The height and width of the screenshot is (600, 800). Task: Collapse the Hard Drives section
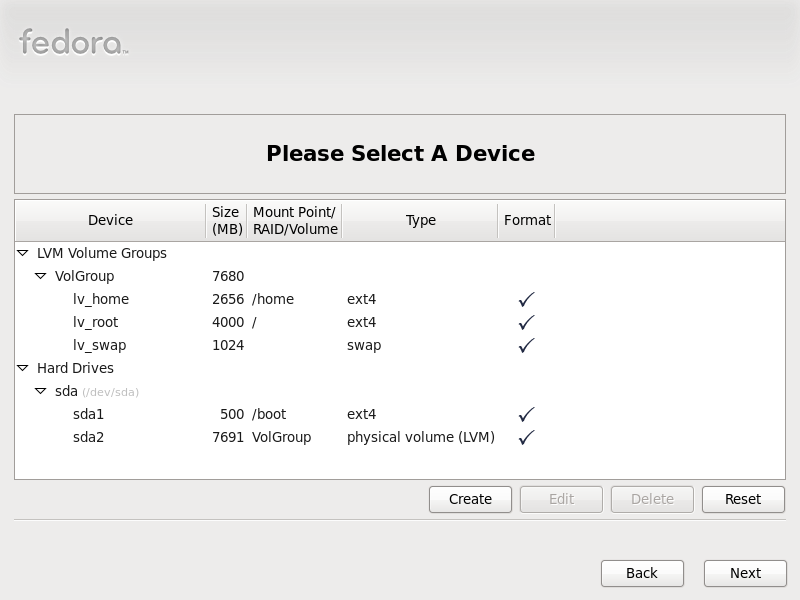[x=23, y=368]
